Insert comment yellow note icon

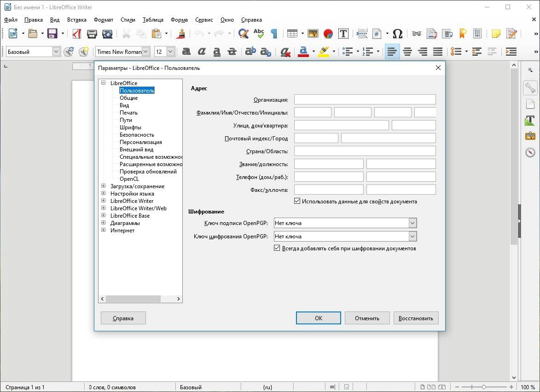pos(496,34)
